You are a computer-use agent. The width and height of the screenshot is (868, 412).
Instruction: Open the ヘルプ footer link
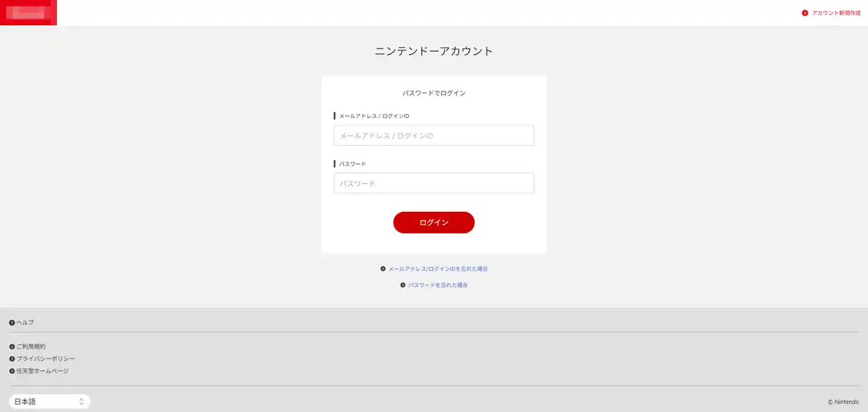25,322
